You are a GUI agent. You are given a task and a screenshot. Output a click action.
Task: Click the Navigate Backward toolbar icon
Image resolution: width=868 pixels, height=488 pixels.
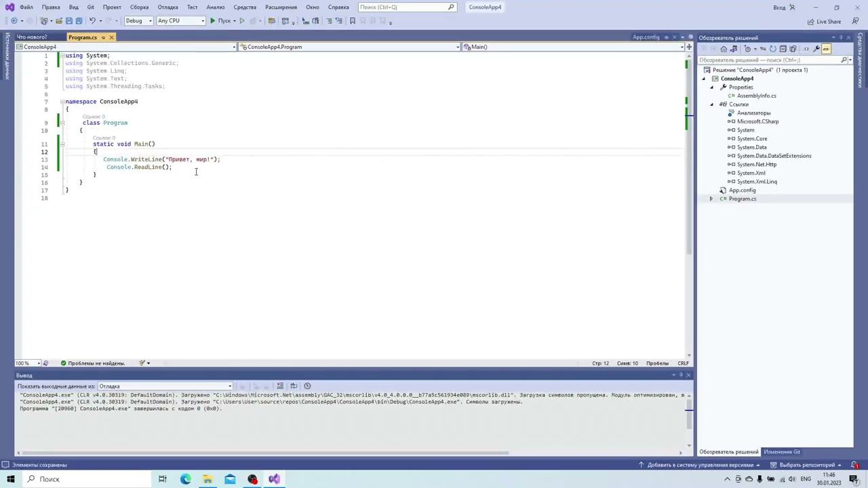14,20
